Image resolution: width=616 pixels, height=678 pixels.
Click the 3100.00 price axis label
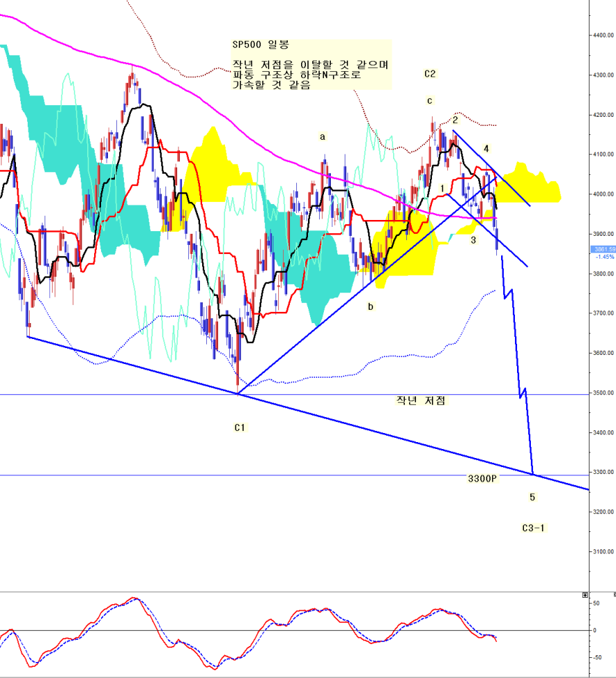pos(604,551)
